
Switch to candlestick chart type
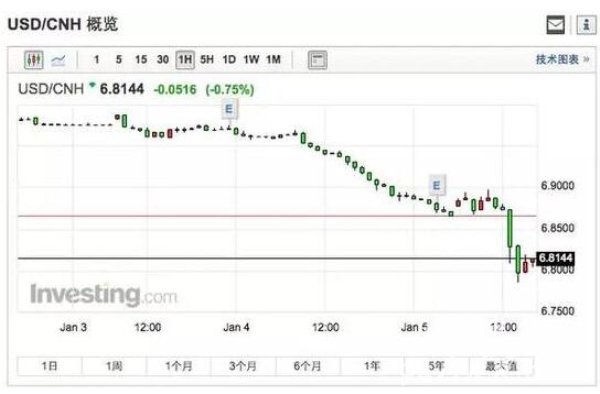coord(34,60)
